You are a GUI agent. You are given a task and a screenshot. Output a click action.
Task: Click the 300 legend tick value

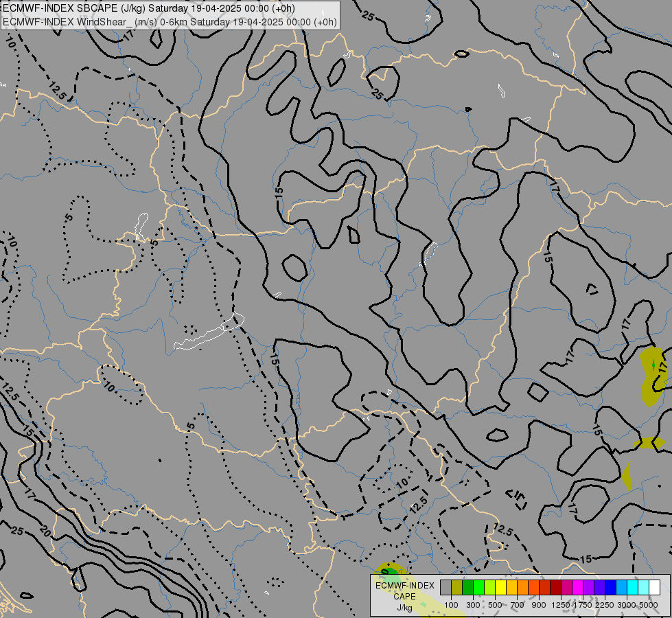tap(473, 605)
